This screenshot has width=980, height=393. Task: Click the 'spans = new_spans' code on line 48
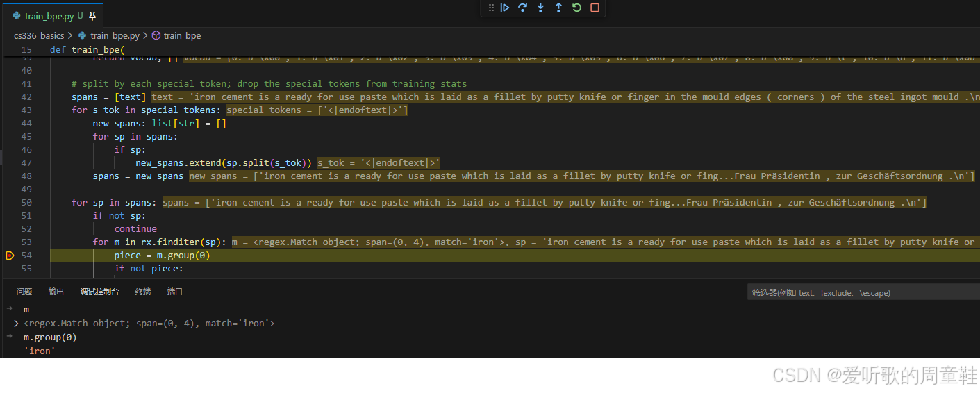click(x=138, y=176)
